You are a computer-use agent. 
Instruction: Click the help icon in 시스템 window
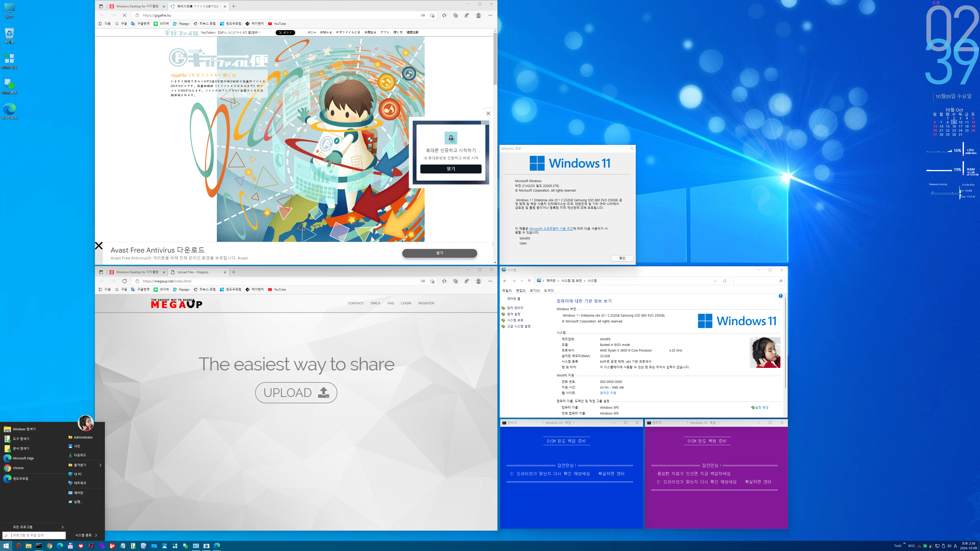780,296
